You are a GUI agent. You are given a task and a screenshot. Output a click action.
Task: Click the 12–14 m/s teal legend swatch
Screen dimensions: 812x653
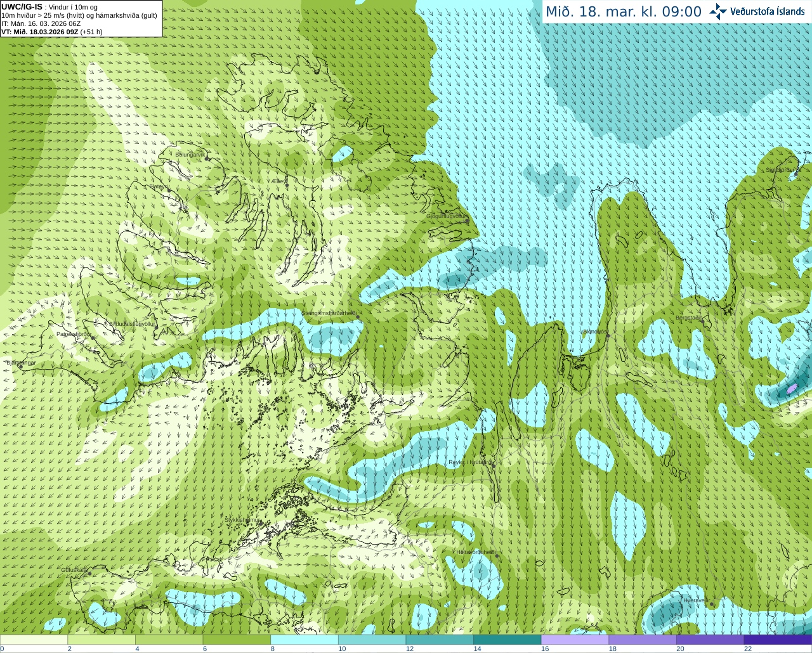point(440,640)
